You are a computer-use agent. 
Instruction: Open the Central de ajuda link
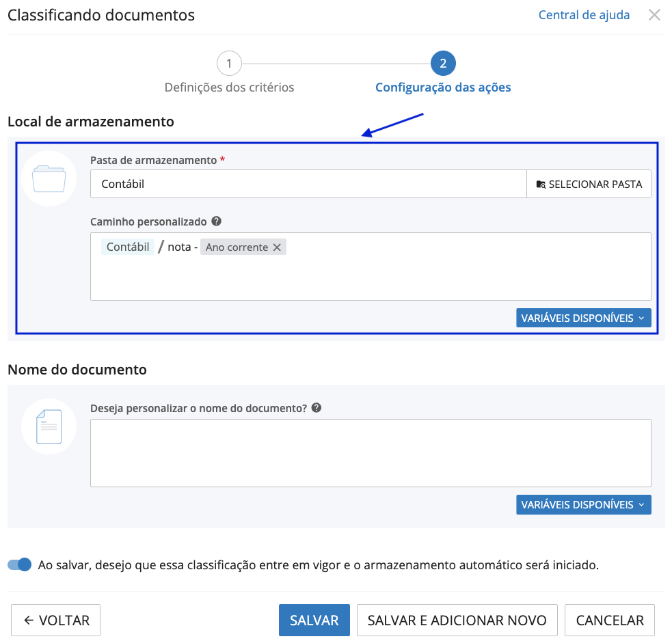[584, 15]
